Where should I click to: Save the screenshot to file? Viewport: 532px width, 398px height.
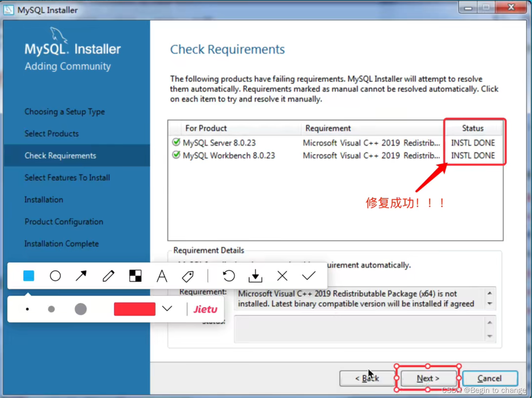click(255, 276)
